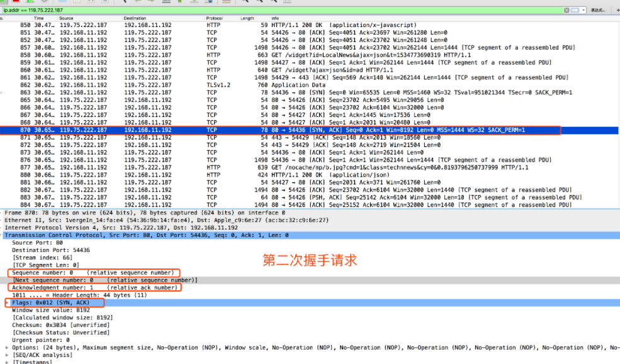
Task: Apply the display filter with the arrow button
Action: point(575,10)
